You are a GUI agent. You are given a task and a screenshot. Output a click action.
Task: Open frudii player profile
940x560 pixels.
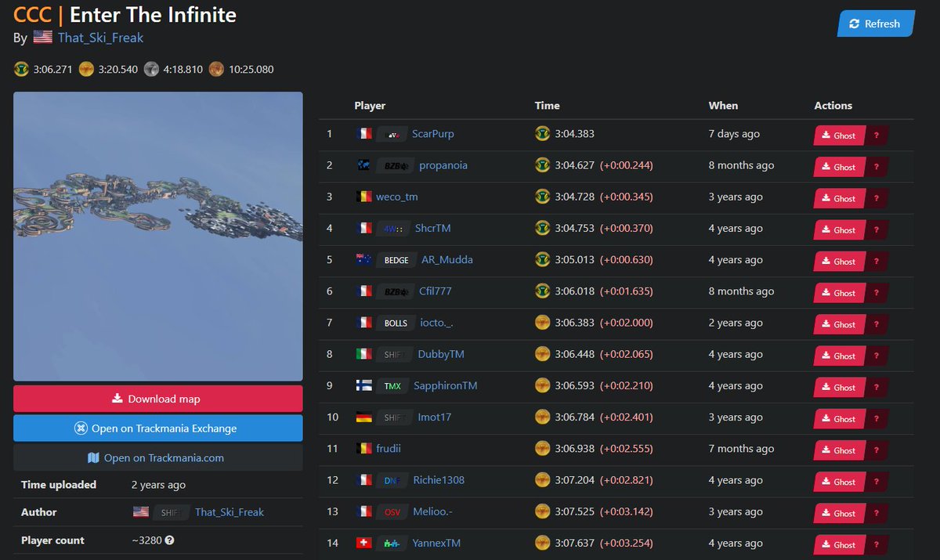[389, 449]
